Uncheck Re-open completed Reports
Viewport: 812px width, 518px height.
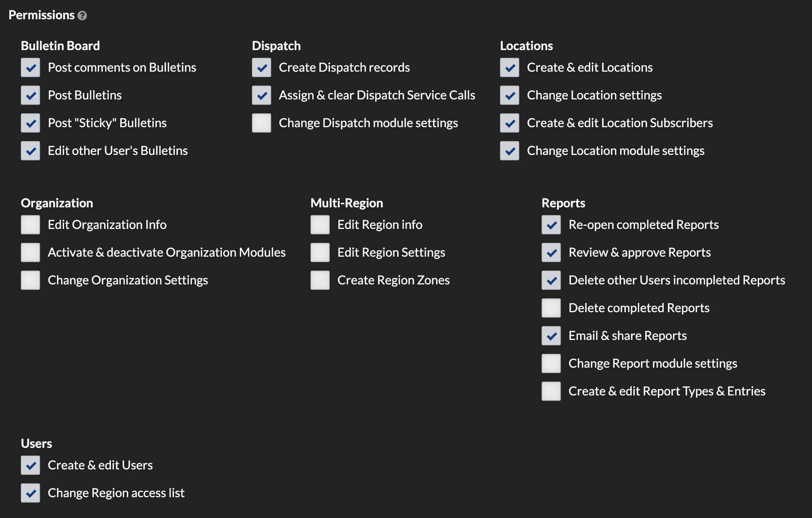click(x=551, y=225)
